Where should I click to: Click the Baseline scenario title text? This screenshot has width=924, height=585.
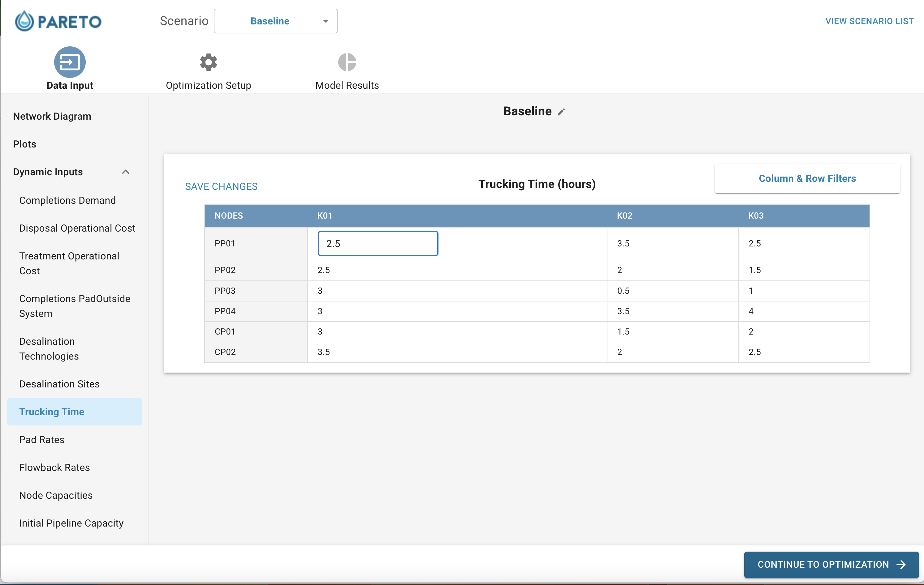tap(527, 111)
